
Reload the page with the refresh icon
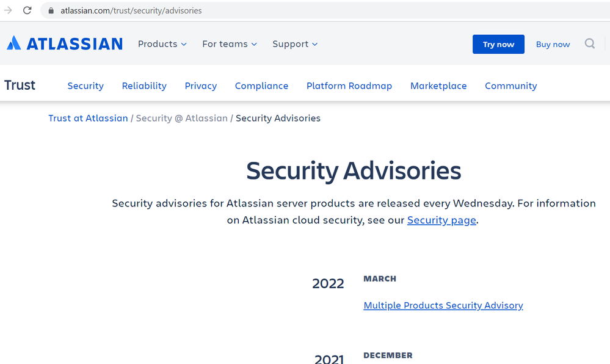pyautogui.click(x=27, y=10)
